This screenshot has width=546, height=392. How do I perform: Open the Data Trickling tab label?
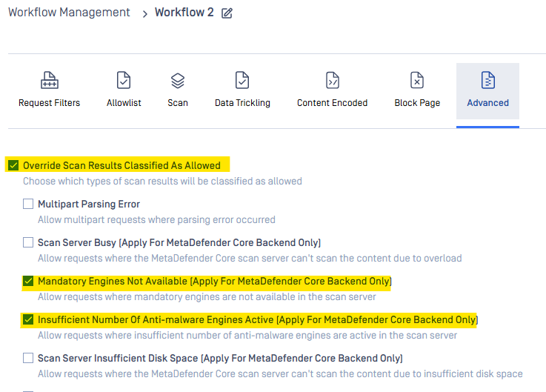(242, 103)
